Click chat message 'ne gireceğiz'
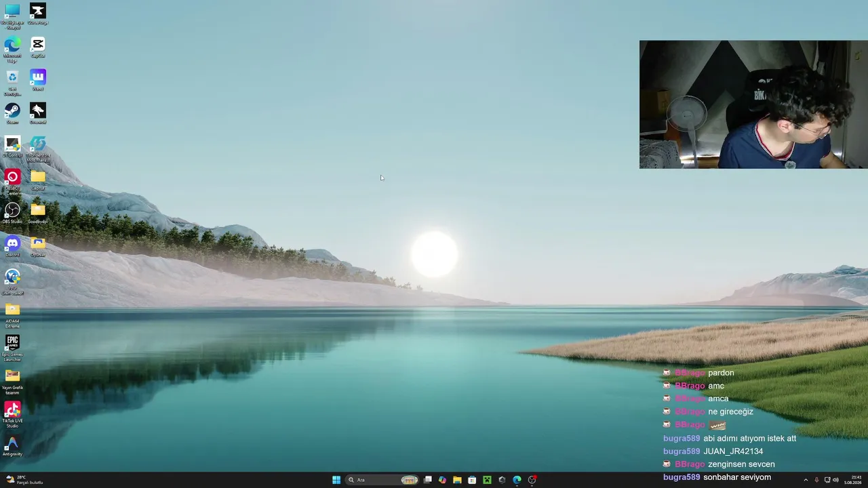This screenshot has height=488, width=868. coord(730,411)
